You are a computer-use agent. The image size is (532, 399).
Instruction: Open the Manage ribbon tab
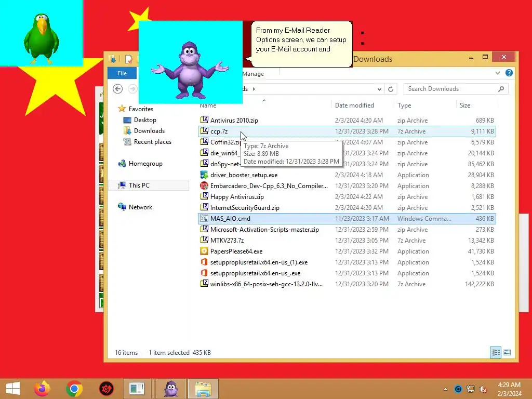point(253,74)
